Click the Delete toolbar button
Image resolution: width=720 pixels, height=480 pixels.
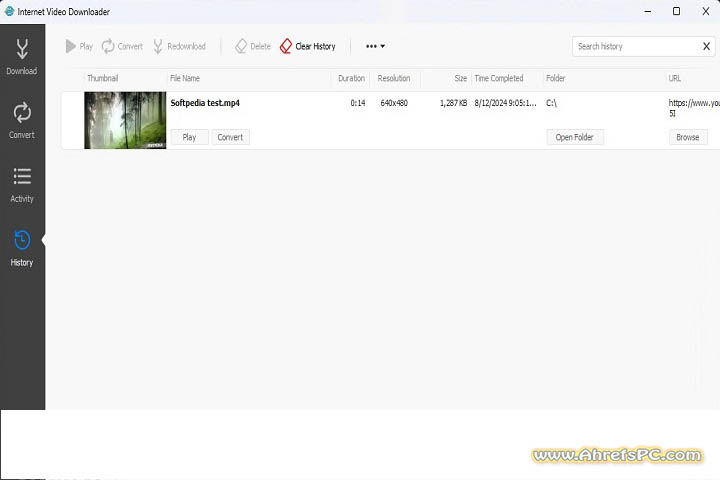click(x=253, y=46)
